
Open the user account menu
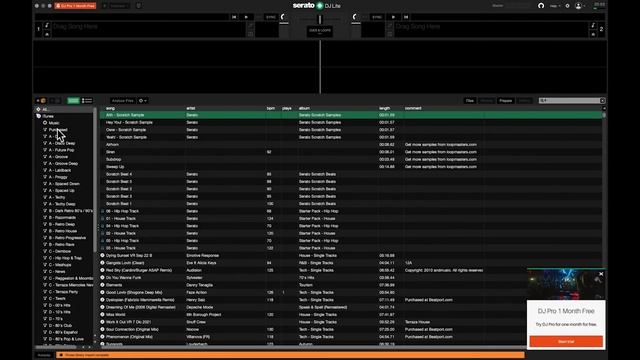click(580, 6)
